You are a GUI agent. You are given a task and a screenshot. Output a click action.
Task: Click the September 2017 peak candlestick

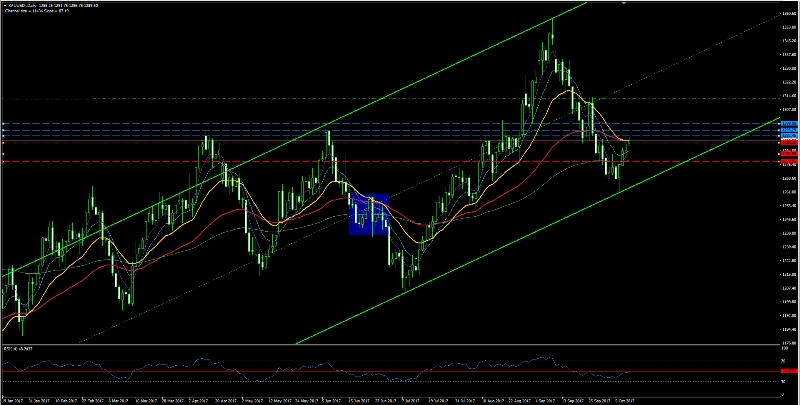tap(553, 36)
